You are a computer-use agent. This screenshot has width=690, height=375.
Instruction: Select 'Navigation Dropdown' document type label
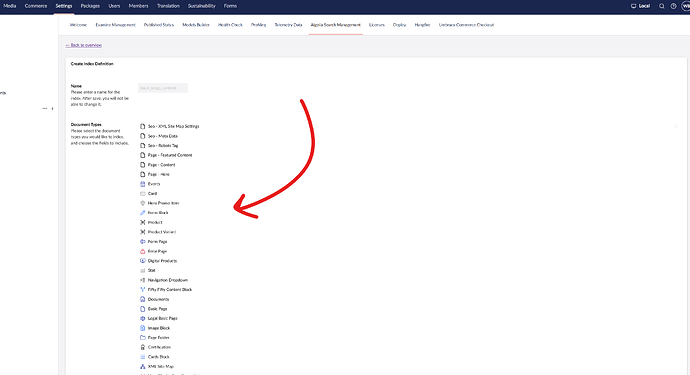click(x=168, y=280)
